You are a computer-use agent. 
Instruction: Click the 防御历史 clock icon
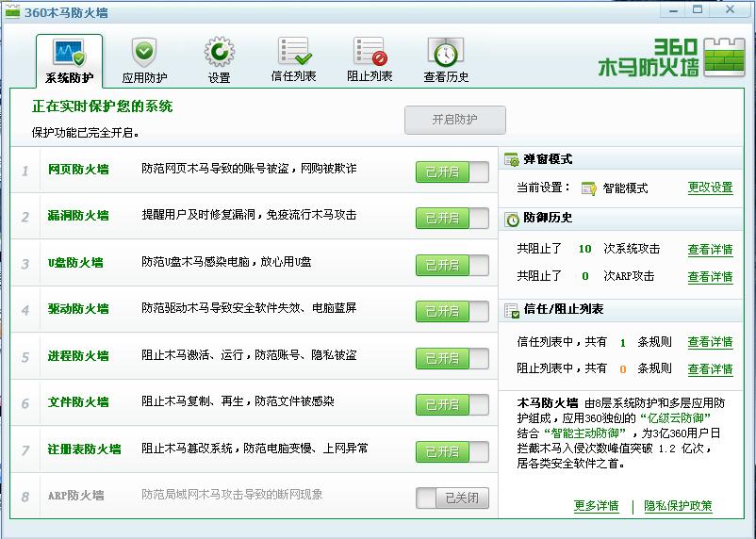pos(511,219)
